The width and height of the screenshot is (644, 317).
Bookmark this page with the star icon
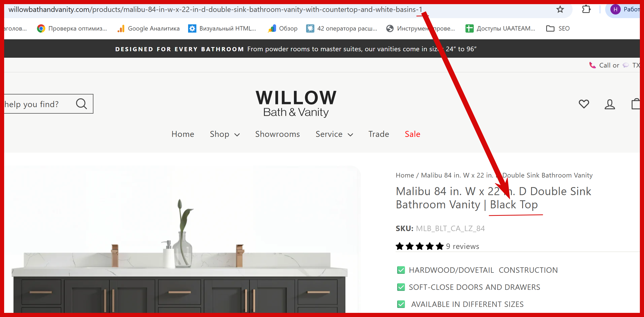[560, 10]
